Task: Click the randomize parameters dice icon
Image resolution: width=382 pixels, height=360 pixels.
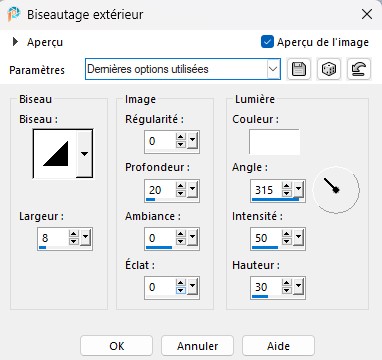Action: (329, 69)
